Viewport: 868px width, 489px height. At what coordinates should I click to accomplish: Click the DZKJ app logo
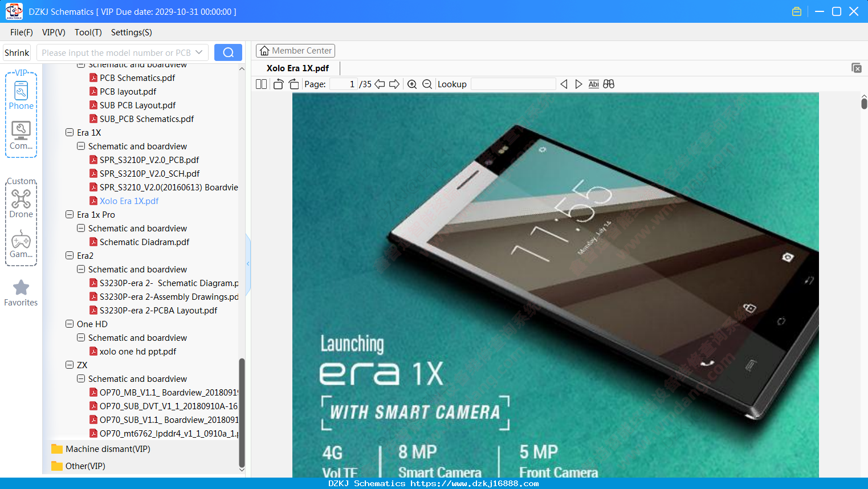[14, 11]
